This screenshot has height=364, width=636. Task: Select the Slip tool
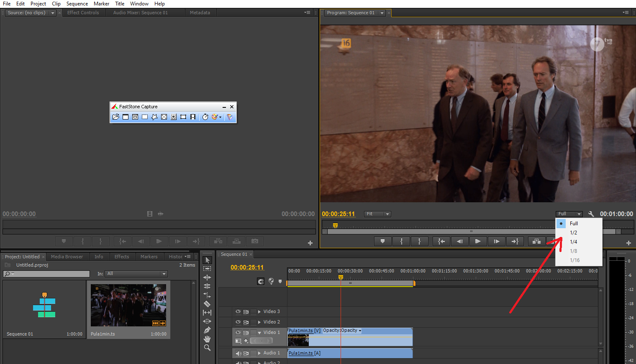click(207, 313)
